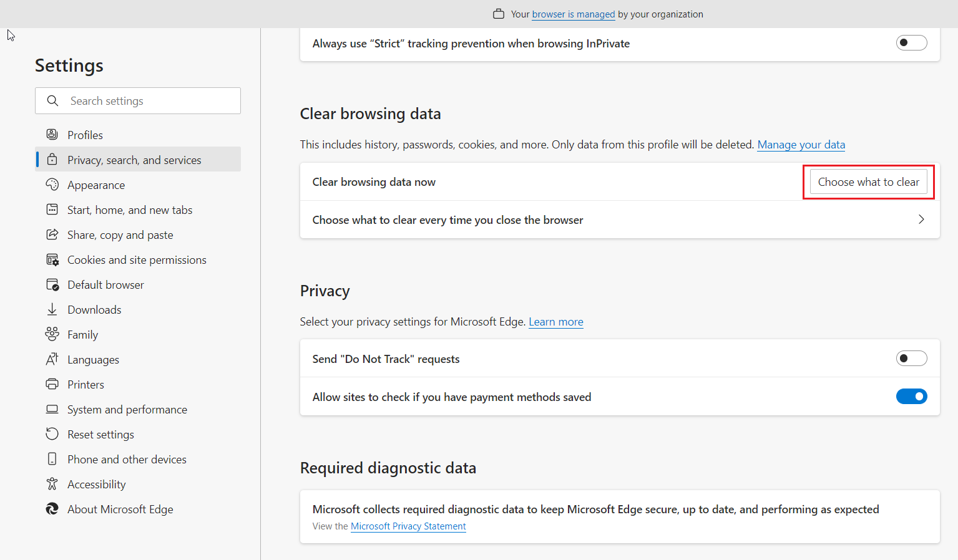Select the Appearance palette icon
Screen dimensions: 958x560
pyautogui.click(x=52, y=185)
